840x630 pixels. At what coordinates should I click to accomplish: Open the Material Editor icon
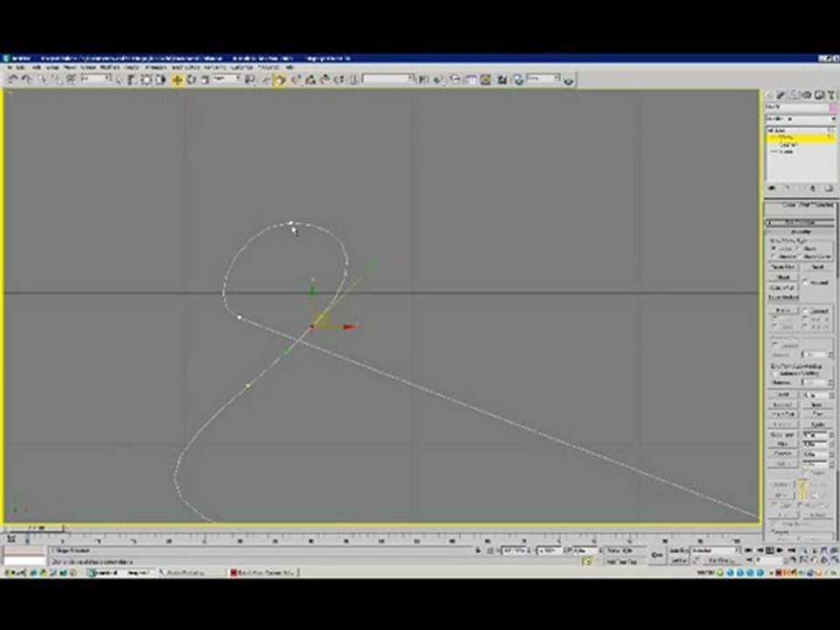(x=502, y=80)
